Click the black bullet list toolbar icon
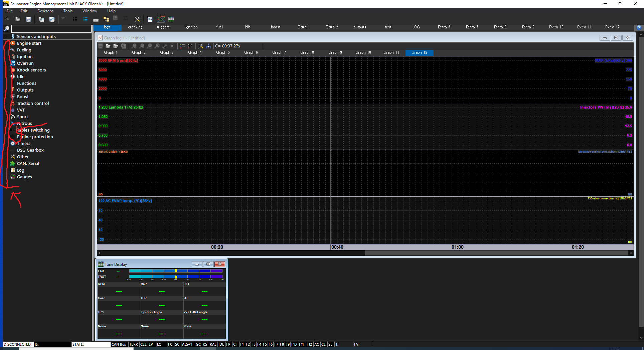The image size is (644, 350). coord(75,19)
